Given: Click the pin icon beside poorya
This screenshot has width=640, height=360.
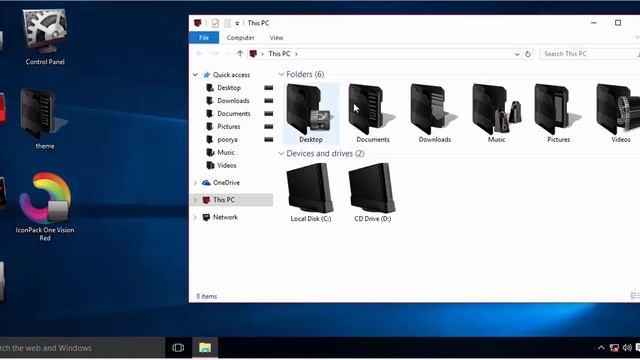Looking at the screenshot, I should 268,140.
